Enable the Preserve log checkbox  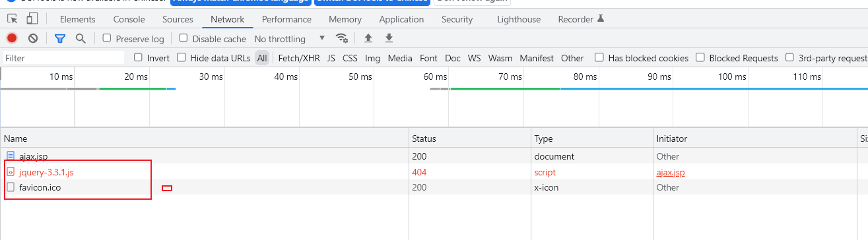[107, 38]
